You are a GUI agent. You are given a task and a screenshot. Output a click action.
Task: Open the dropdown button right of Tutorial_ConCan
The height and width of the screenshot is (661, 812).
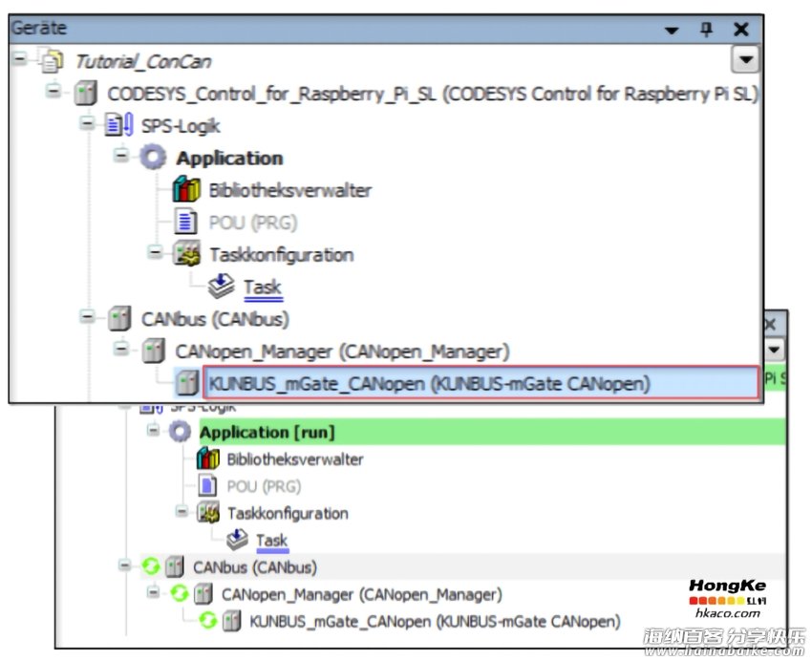[x=745, y=59]
